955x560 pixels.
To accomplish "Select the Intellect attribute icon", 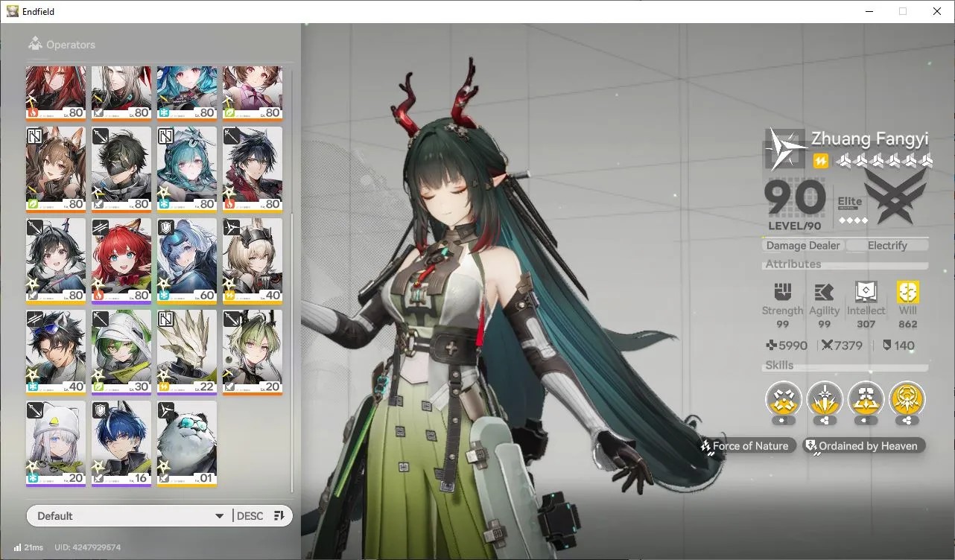I will pyautogui.click(x=866, y=292).
